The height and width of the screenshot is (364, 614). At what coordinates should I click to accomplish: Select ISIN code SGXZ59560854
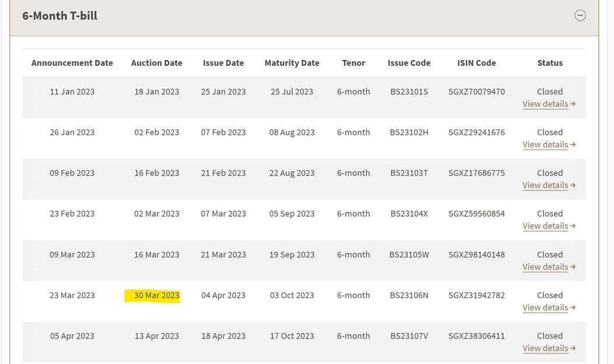click(x=476, y=214)
